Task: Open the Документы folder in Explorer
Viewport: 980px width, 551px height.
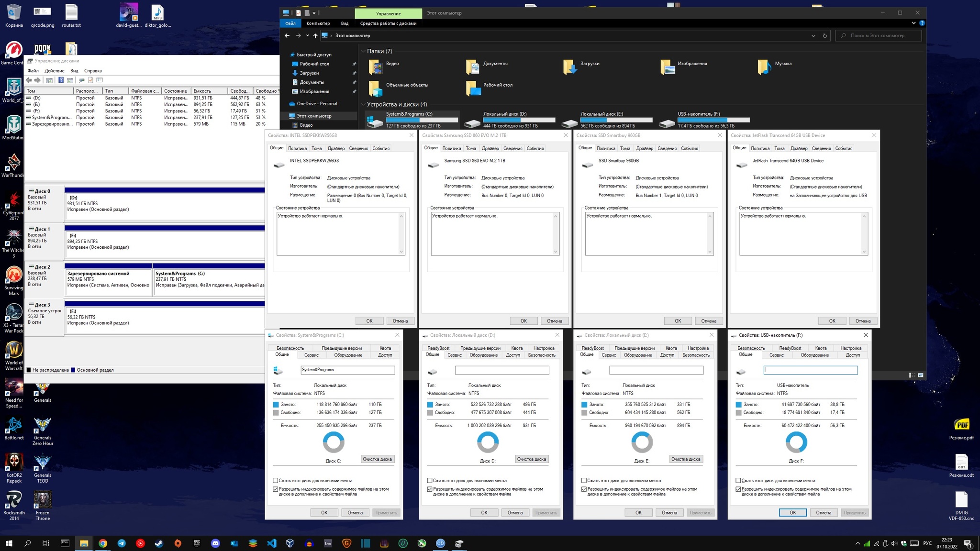Action: (x=487, y=67)
